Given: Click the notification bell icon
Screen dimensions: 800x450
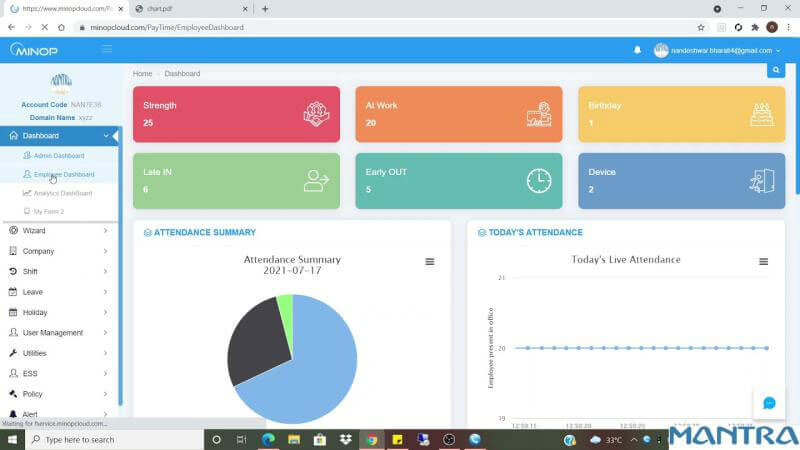Looking at the screenshot, I should pyautogui.click(x=638, y=50).
